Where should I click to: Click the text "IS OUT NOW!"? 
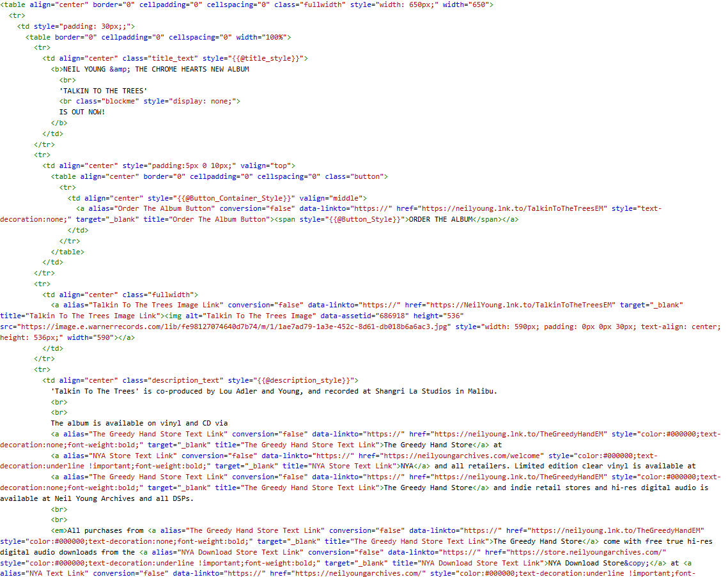click(x=82, y=112)
